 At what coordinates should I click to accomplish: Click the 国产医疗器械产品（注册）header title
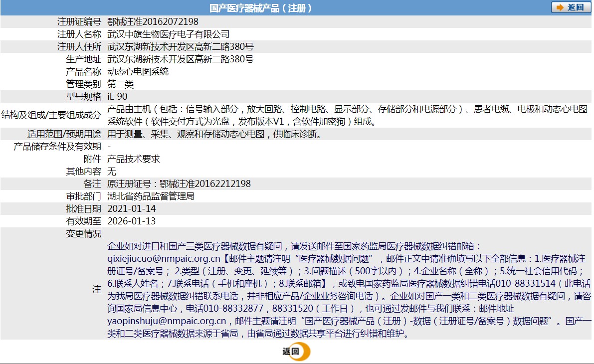point(261,8)
